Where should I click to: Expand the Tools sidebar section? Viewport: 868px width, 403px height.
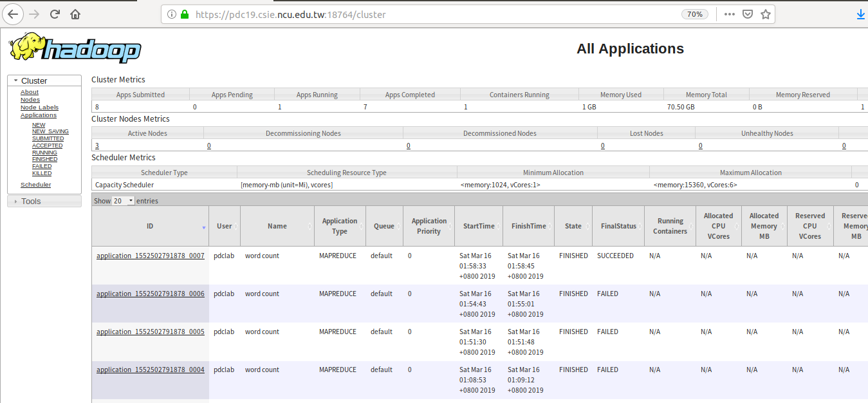tap(31, 201)
